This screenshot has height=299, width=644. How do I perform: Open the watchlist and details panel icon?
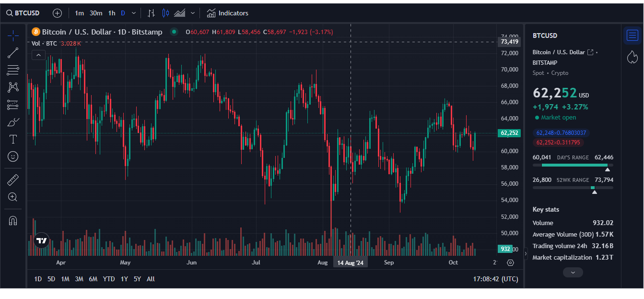coord(632,36)
